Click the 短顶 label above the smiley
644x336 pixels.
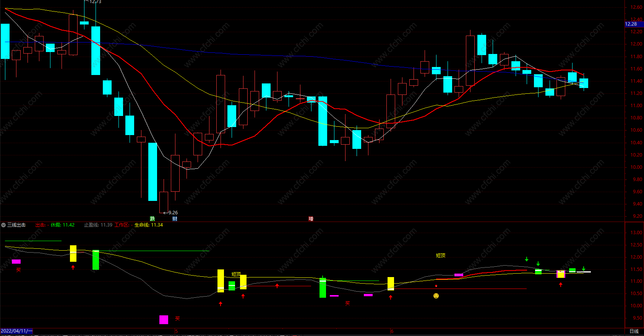441,255
